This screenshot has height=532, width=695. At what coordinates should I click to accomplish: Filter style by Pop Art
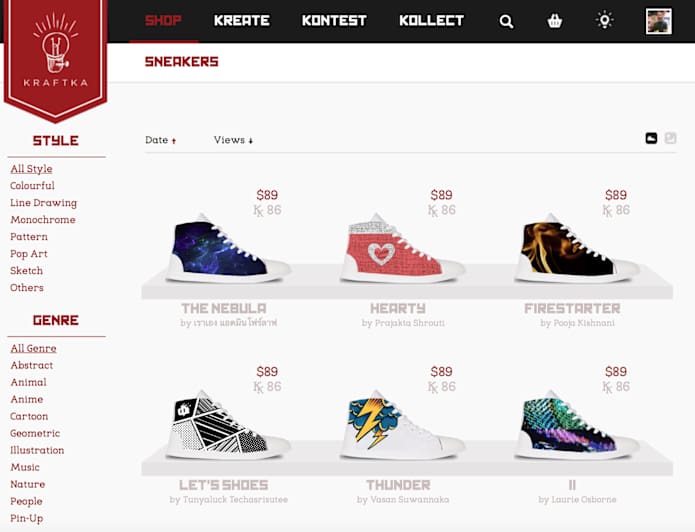(x=29, y=254)
